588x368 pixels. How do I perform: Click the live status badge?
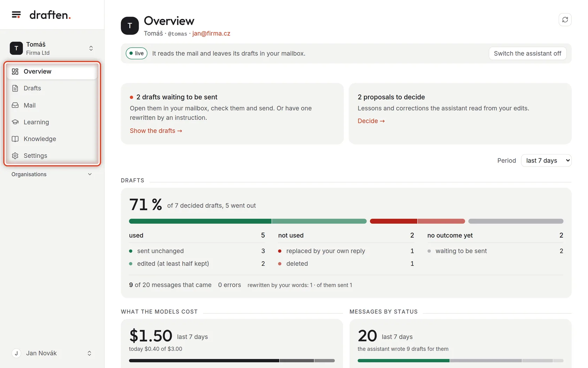136,53
